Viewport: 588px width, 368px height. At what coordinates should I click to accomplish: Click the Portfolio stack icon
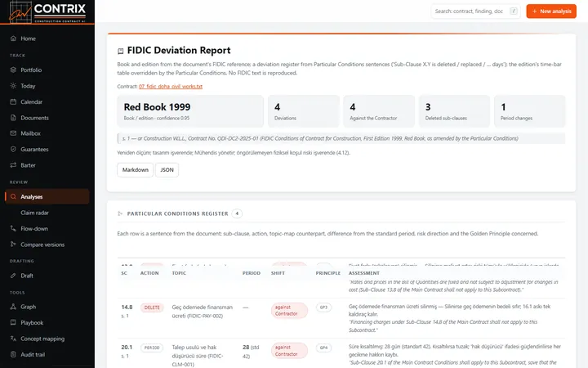(x=13, y=70)
